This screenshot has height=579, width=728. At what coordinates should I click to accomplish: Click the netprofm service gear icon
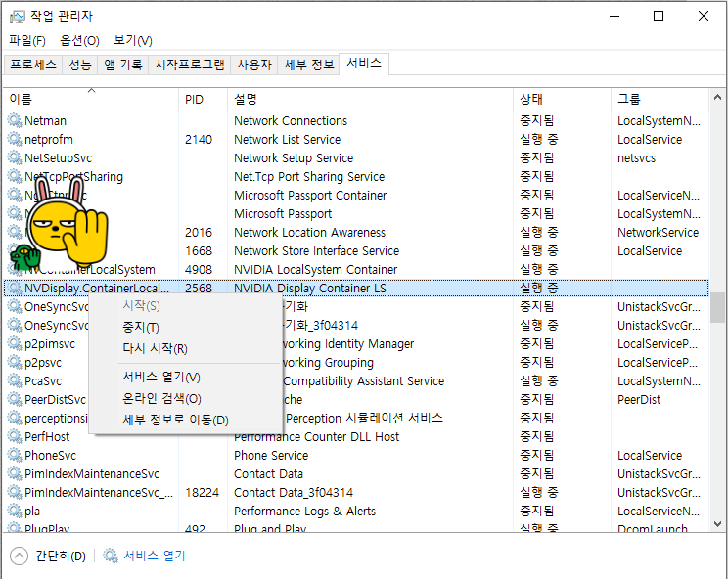(15, 139)
